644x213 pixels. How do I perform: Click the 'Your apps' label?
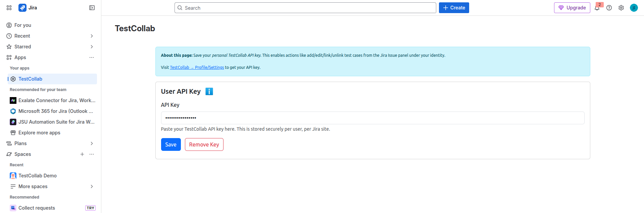click(x=19, y=68)
